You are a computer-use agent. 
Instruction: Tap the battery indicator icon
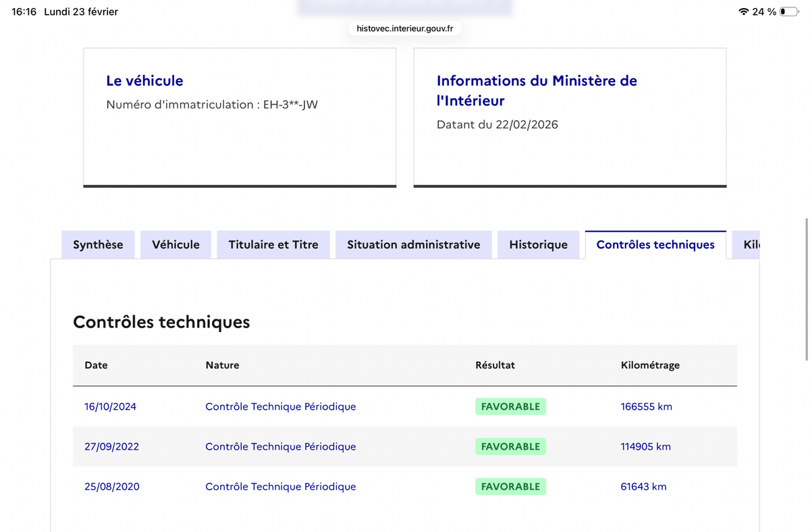pos(789,11)
